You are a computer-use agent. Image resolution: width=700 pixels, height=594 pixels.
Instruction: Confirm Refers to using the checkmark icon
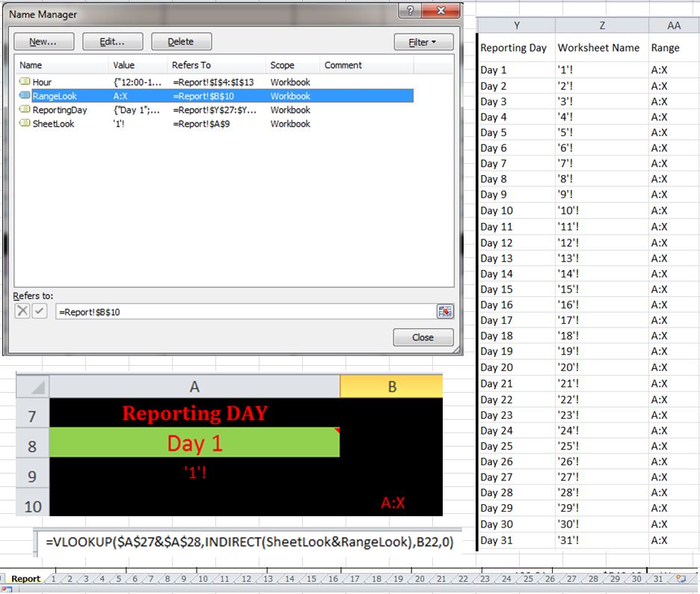coord(39,311)
